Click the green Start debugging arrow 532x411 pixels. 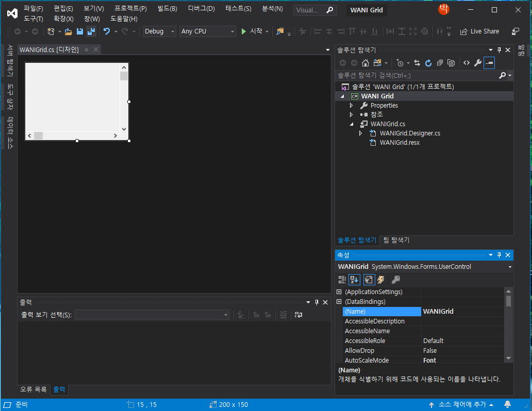(x=243, y=31)
